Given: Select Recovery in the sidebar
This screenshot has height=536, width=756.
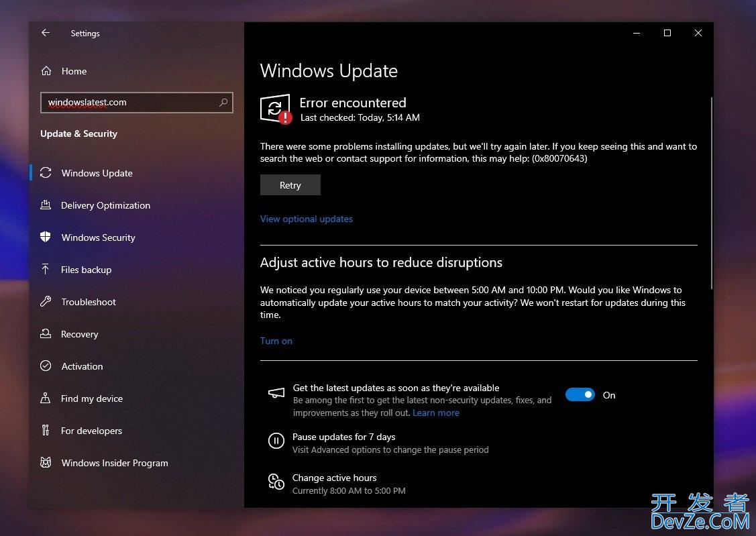Looking at the screenshot, I should tap(79, 334).
